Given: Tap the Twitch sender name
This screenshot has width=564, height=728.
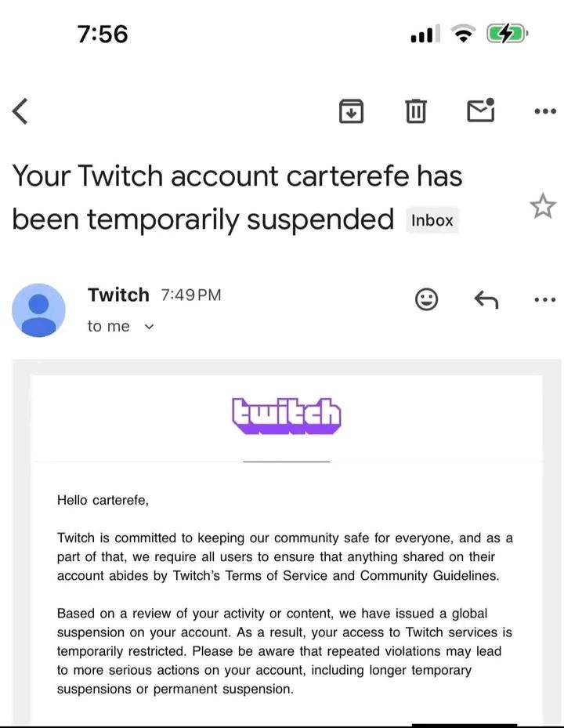Looking at the screenshot, I should click(118, 295).
